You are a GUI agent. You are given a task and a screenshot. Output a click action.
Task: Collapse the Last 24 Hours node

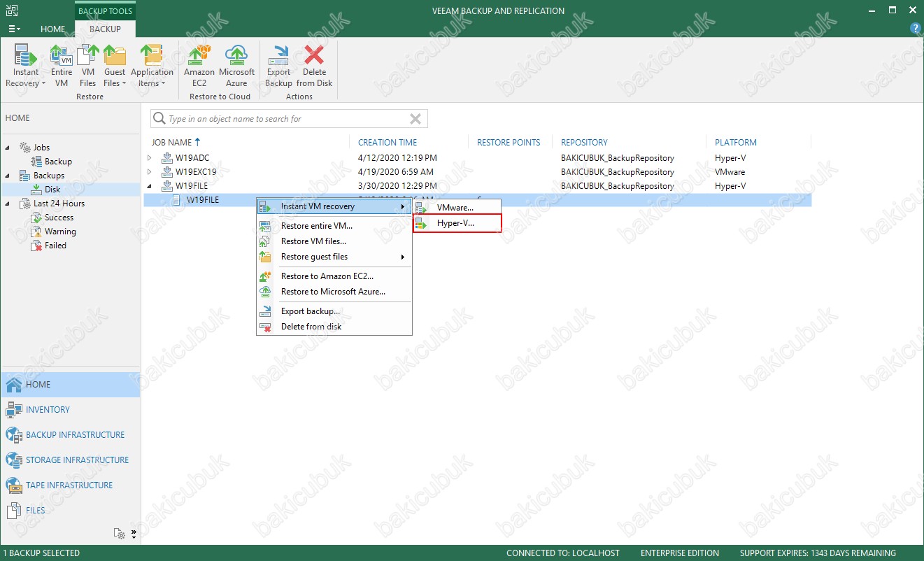(x=8, y=204)
